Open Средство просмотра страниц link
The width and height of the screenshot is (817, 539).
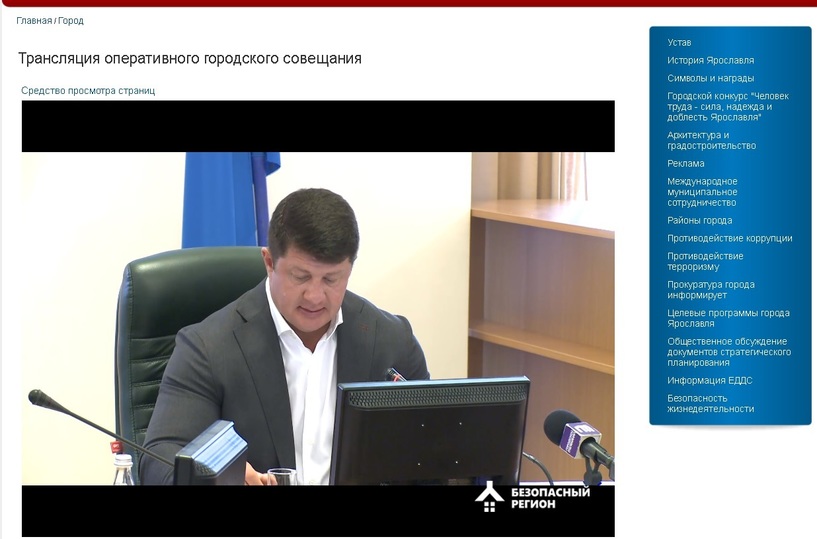[x=88, y=91]
